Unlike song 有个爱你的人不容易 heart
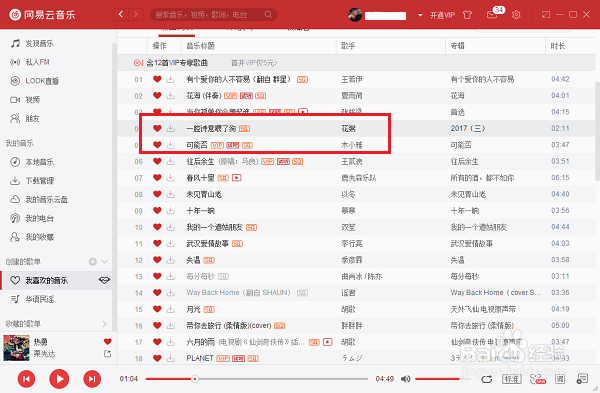This screenshot has width=600, height=393. point(157,79)
